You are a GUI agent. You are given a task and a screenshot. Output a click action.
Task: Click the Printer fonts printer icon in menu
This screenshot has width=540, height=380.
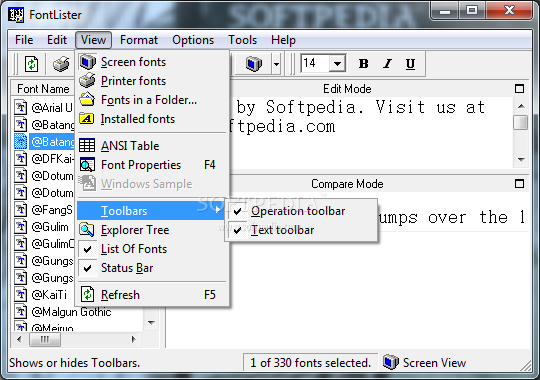click(x=87, y=80)
